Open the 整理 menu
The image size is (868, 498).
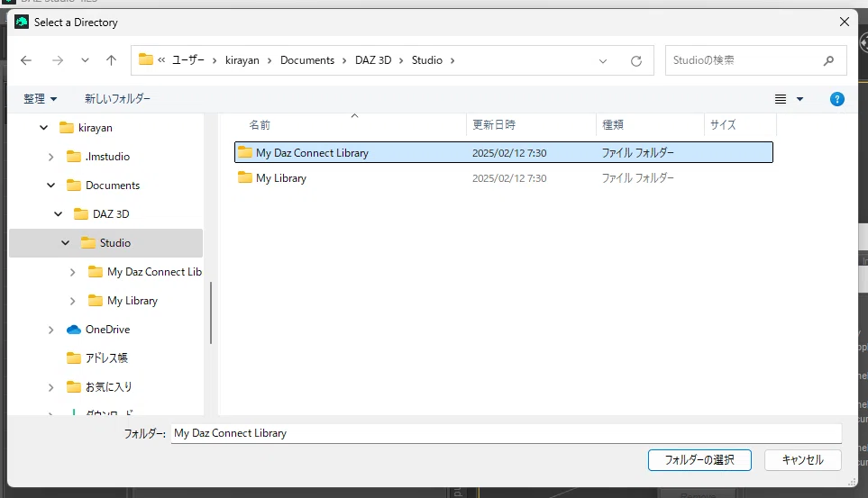pos(40,98)
